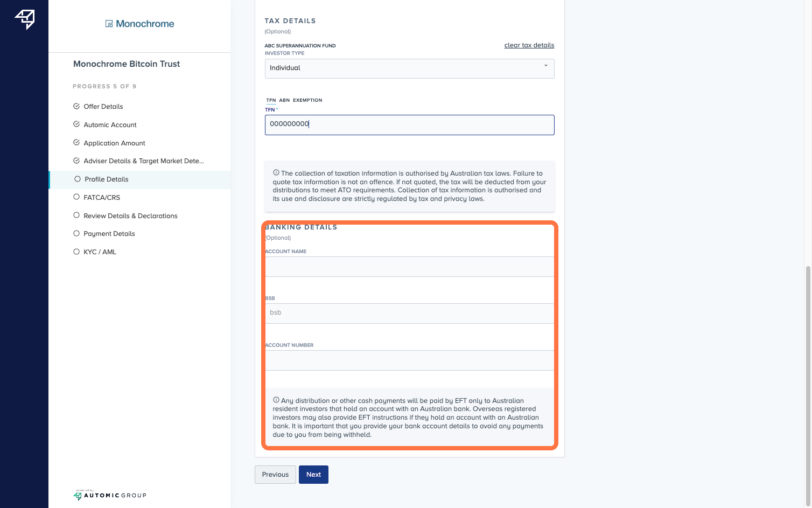
Task: Open the Investor Type dropdown
Action: [409, 68]
